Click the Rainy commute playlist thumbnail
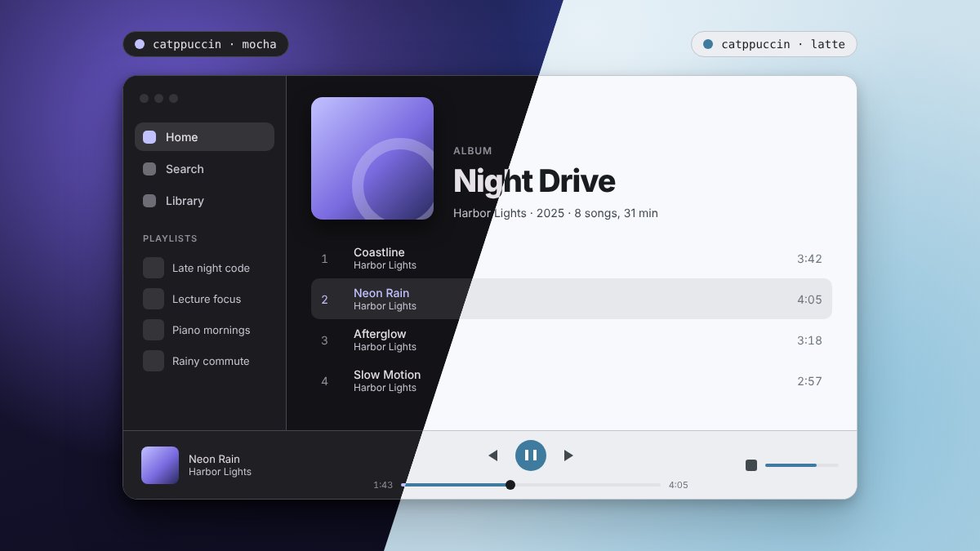The height and width of the screenshot is (551, 980). point(154,361)
